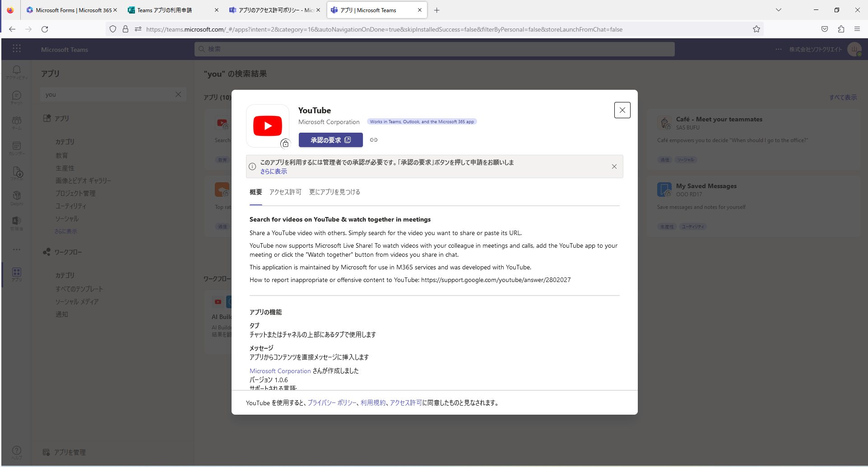
Task: Open the settings ellipsis in Teams header
Action: tap(779, 49)
